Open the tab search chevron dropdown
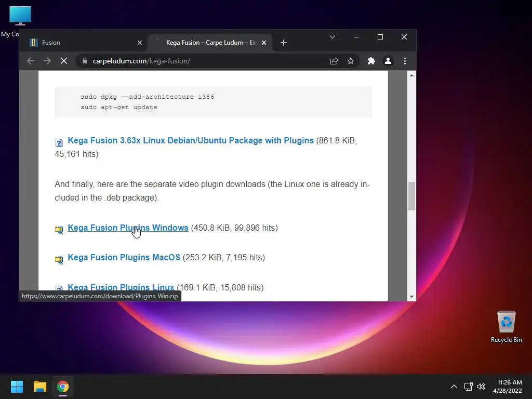 click(x=332, y=37)
